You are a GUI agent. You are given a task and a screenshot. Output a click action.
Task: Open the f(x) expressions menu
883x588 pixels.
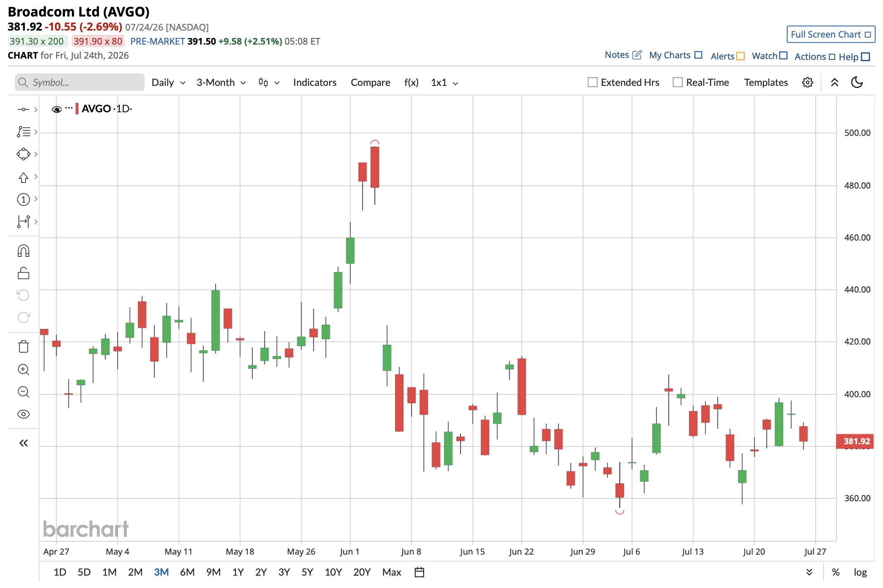(x=411, y=83)
